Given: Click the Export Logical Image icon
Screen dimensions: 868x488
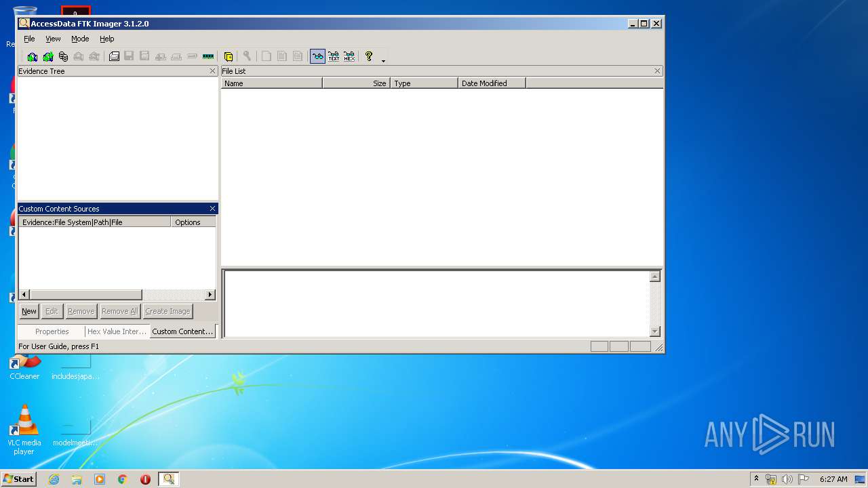Looking at the screenshot, I should click(144, 56).
